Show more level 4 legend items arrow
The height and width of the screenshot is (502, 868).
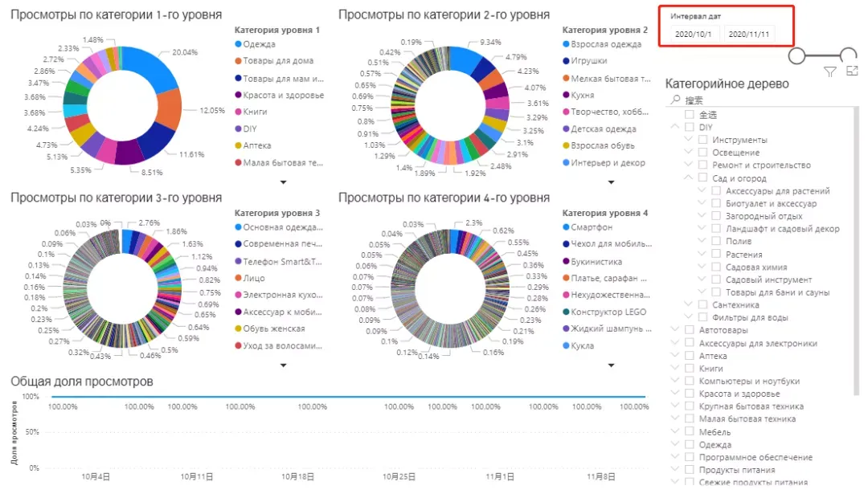(x=611, y=365)
